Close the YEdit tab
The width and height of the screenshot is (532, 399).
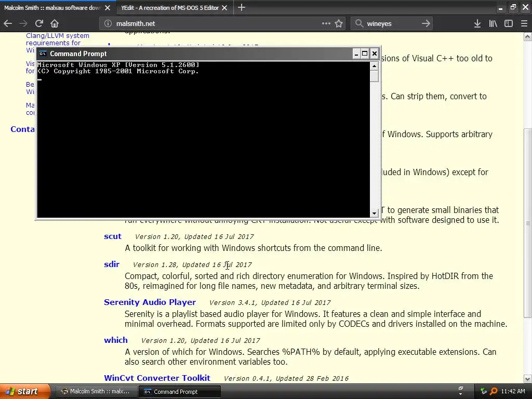[x=224, y=7]
